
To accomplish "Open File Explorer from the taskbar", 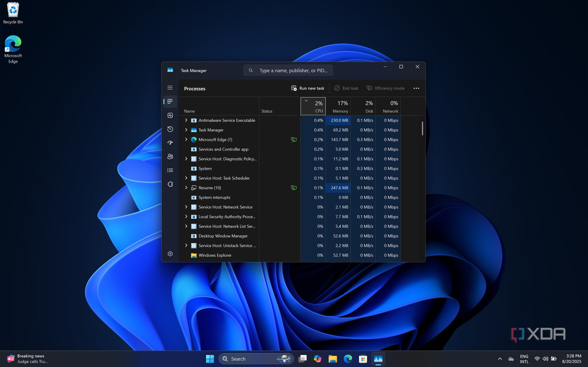I will (x=332, y=359).
